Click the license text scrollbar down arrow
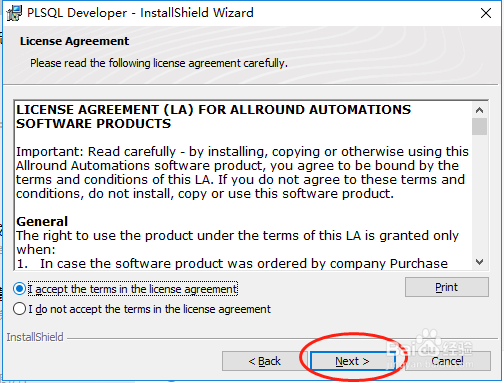Image resolution: width=504 pixels, height=383 pixels. (x=479, y=262)
